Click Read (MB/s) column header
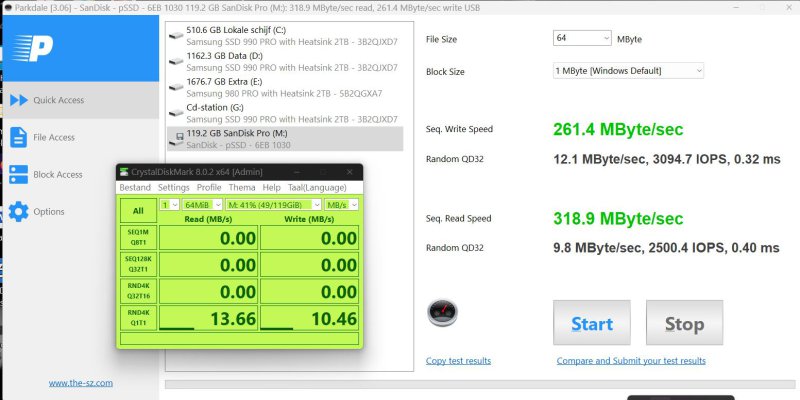This screenshot has height=400, width=800. click(208, 219)
